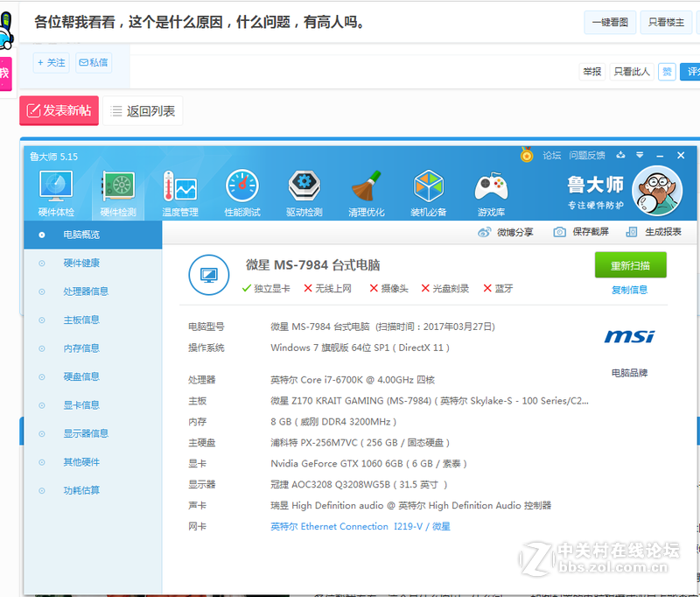700x597 pixels.
Task: Click 返回列表 to return to list
Action: click(x=143, y=111)
